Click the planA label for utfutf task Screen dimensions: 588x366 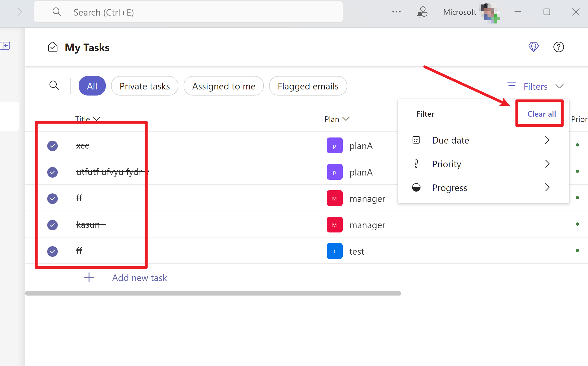tap(361, 172)
